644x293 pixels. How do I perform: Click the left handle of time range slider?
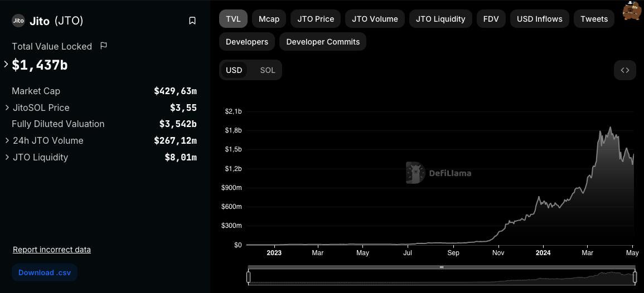249,277
